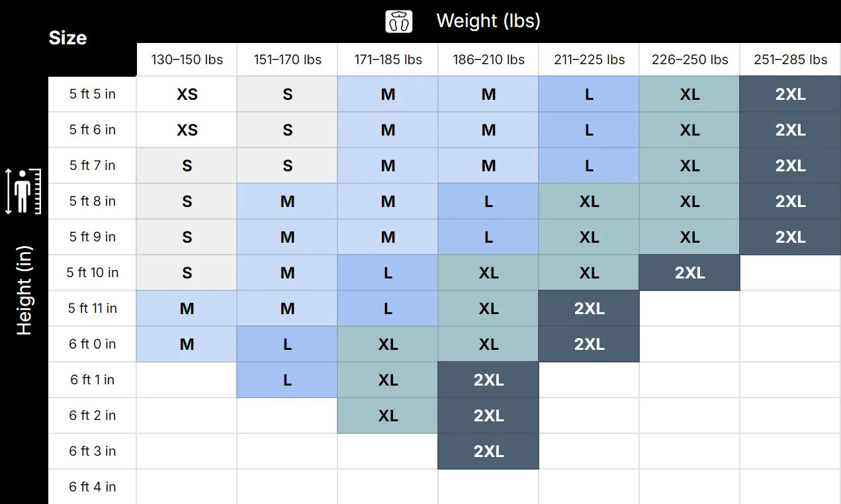Select the XL cell in 6 ft 2 in row
The width and height of the screenshot is (841, 504).
388,415
